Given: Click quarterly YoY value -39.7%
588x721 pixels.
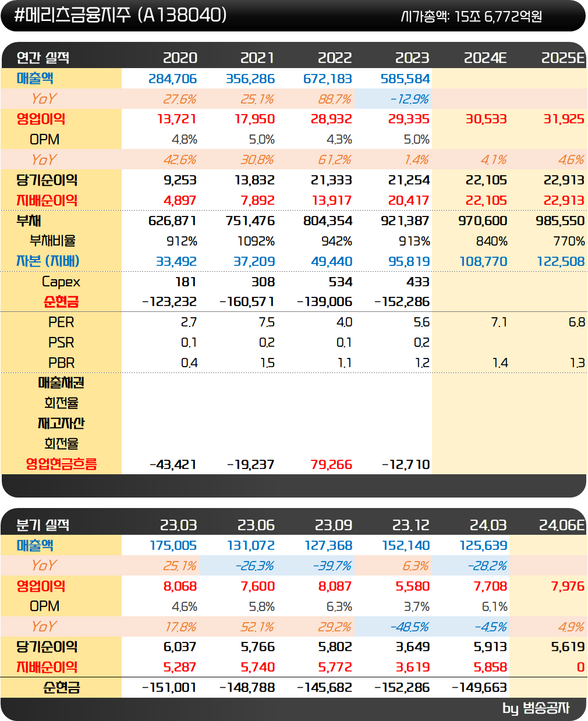Looking at the screenshot, I should click(332, 566).
